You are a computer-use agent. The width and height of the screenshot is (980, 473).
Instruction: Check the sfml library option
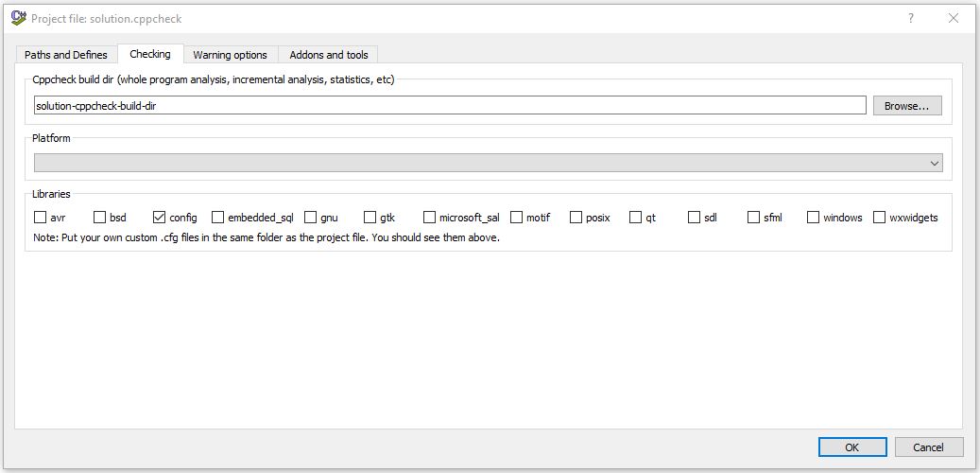point(754,217)
